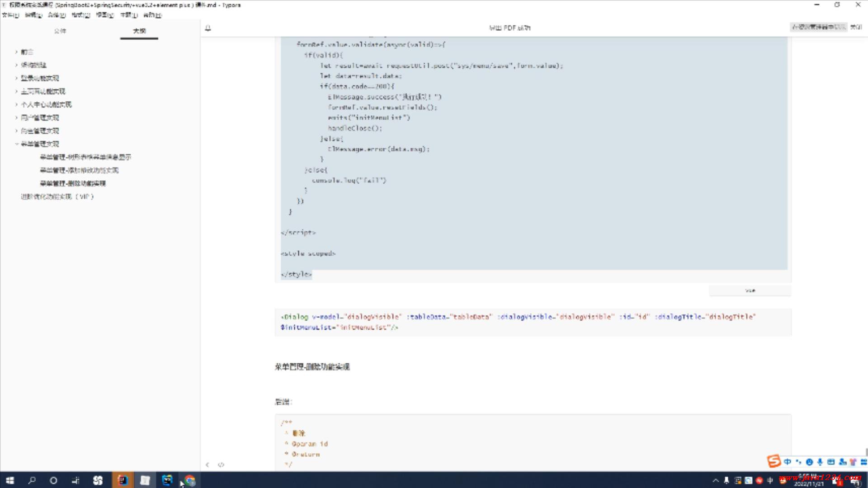The height and width of the screenshot is (488, 868).
Task: Open the 段落 menu
Action: [57, 15]
